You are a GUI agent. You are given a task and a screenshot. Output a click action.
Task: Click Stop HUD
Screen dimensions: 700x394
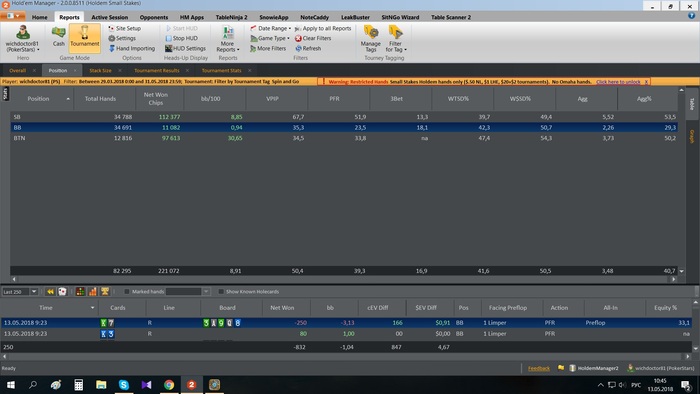click(x=181, y=38)
